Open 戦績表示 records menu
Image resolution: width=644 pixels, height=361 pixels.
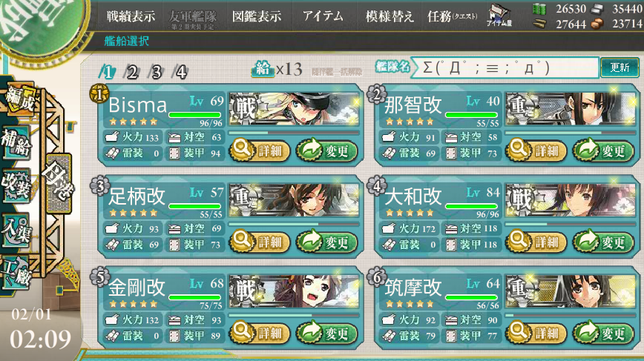point(131,16)
